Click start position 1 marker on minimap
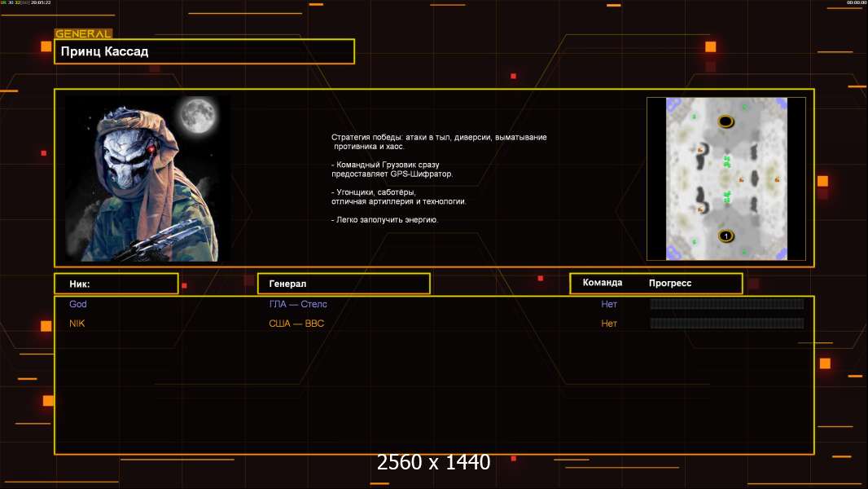The image size is (868, 489). pos(726,236)
